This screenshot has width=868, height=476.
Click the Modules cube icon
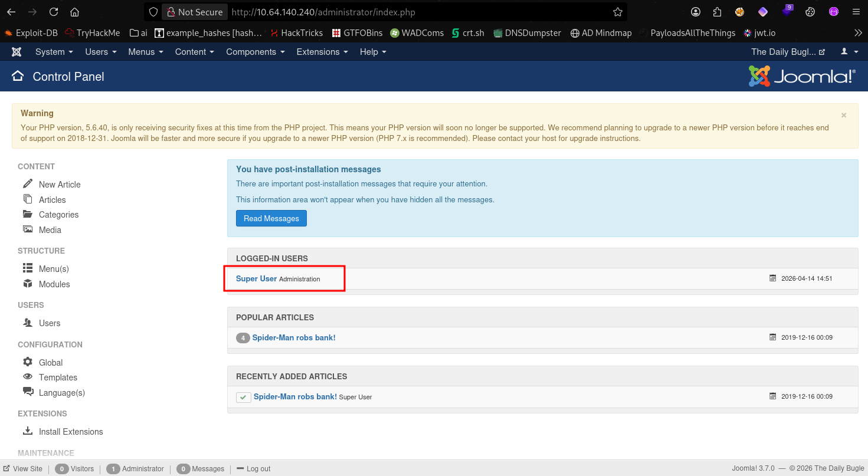coord(28,284)
